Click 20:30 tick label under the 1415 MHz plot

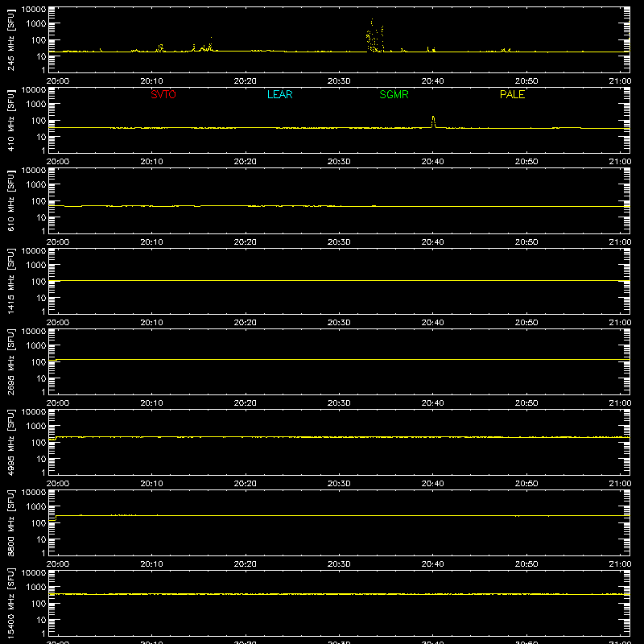(339, 323)
